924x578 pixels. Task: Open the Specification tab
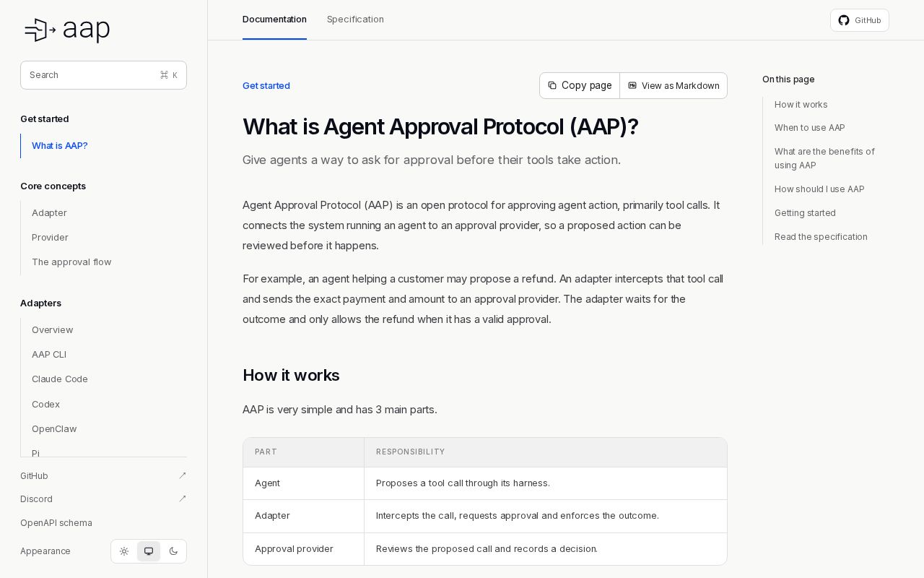point(355,20)
